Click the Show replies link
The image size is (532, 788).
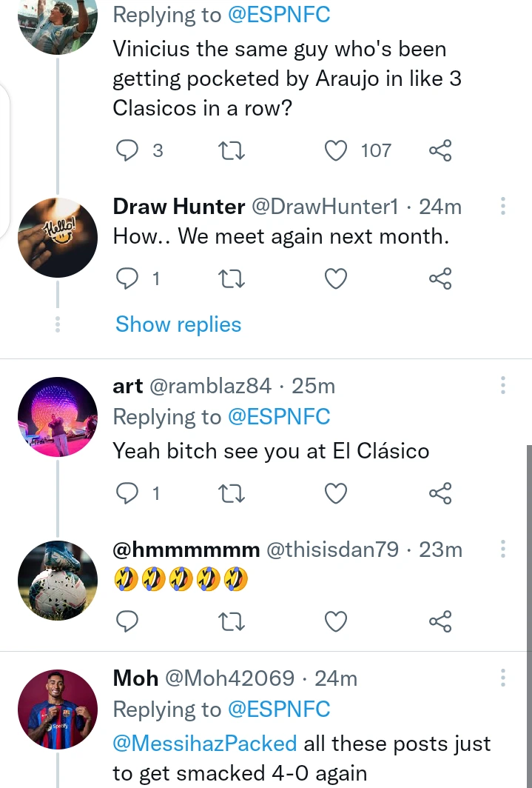178,324
